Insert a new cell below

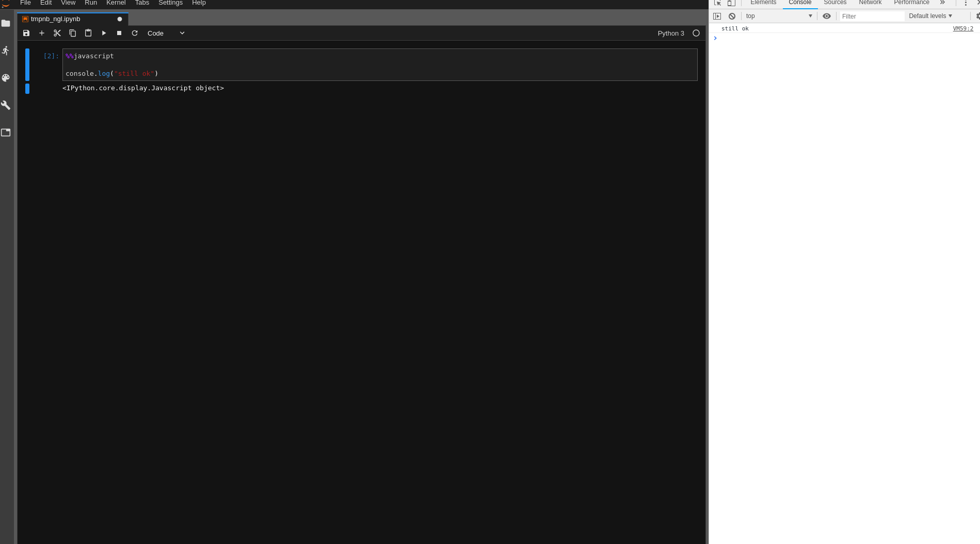click(x=42, y=33)
